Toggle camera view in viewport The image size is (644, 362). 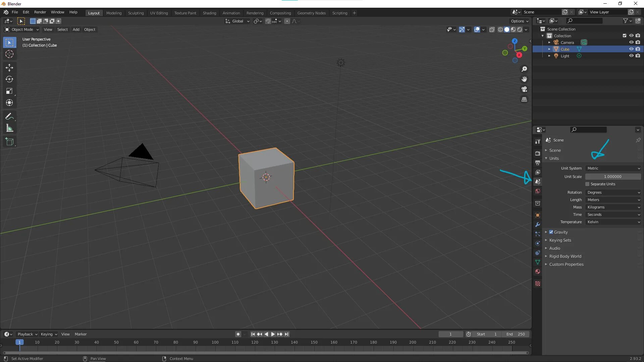click(x=524, y=89)
